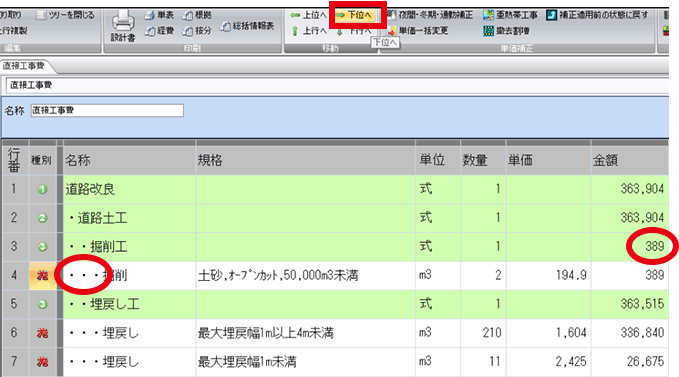Screen dimensions: 679x377
Task: Click the amount cell 26,675
Action: coord(630,362)
